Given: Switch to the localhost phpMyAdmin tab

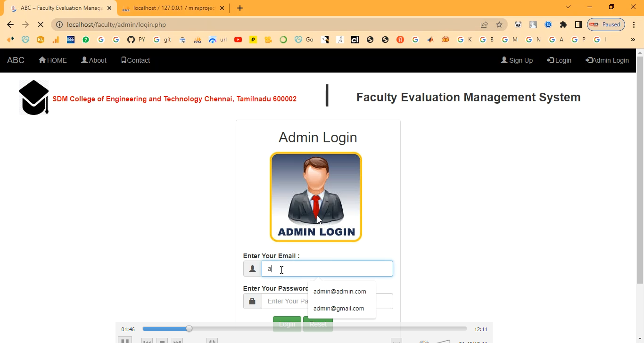Looking at the screenshot, I should click(172, 8).
